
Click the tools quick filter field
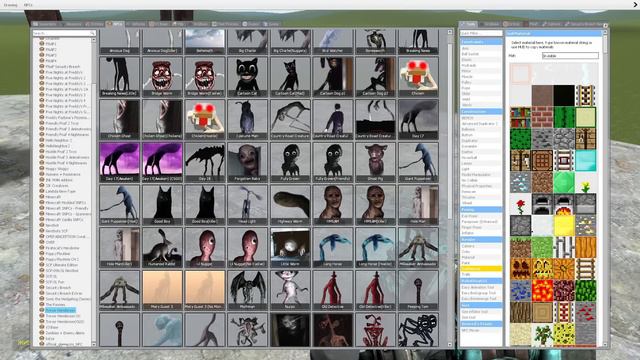(481, 33)
